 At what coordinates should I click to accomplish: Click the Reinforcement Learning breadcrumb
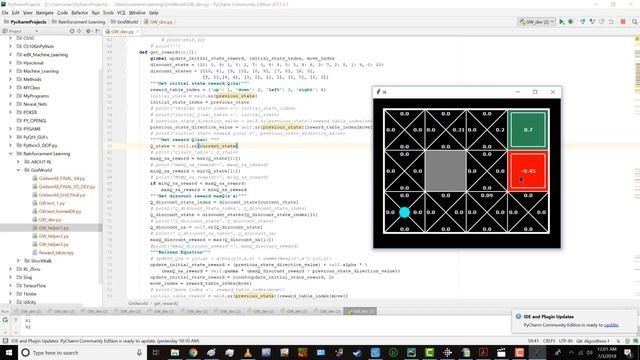(x=78, y=22)
